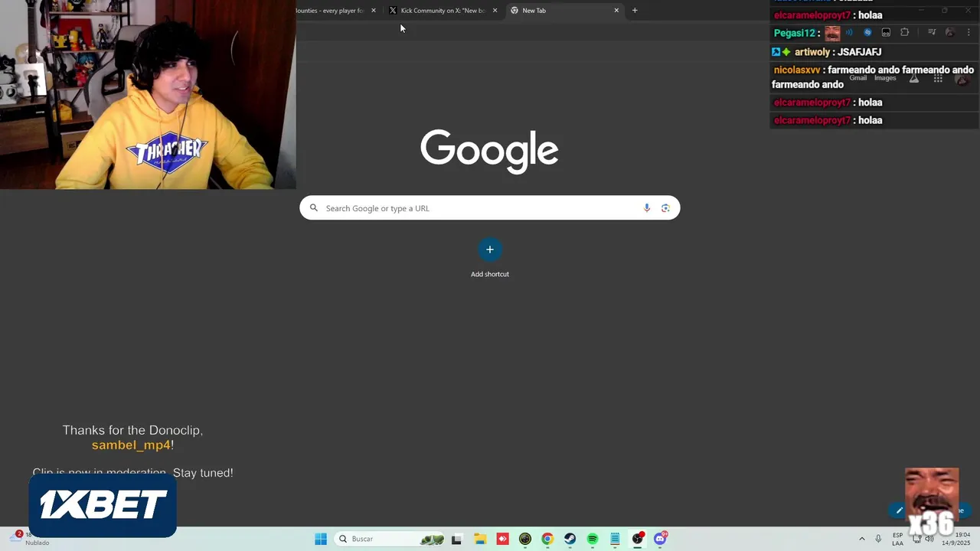Add a shortcut with the plus button

tap(490, 249)
